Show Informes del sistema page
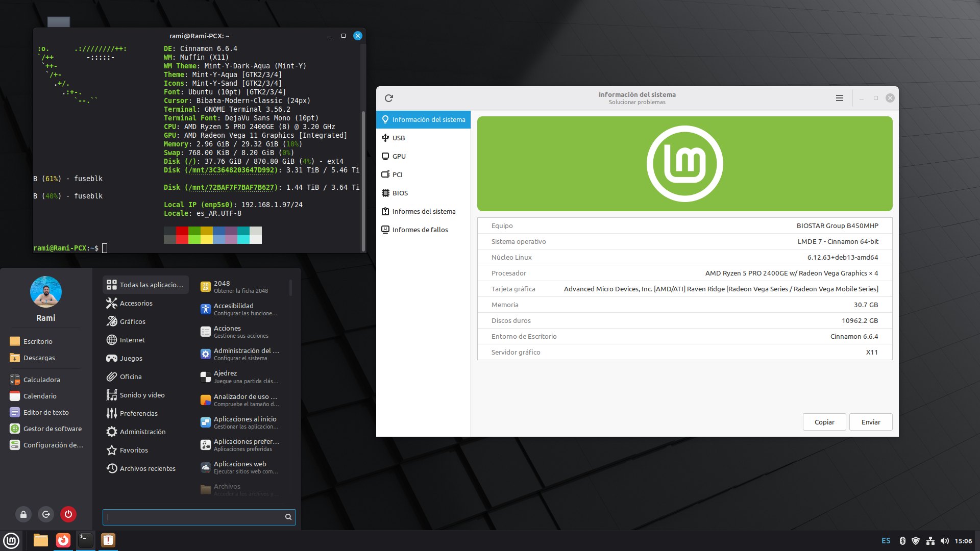The height and width of the screenshot is (551, 980). [x=423, y=211]
